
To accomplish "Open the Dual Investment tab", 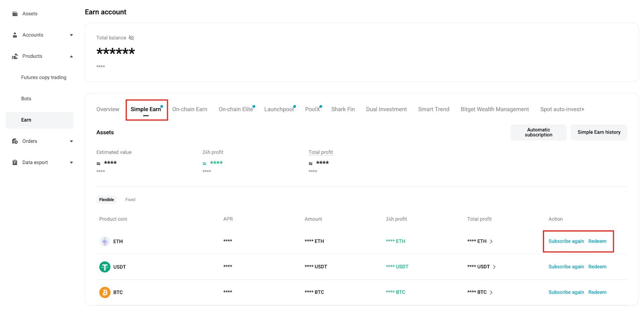I will (x=386, y=109).
